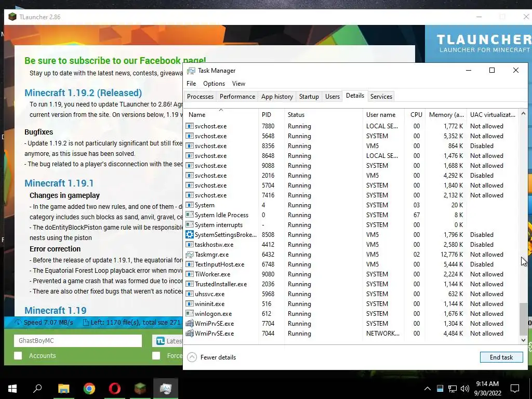Collapse Task Manager with Fewer details
Viewport: 532px width, 399px height.
[x=211, y=357]
